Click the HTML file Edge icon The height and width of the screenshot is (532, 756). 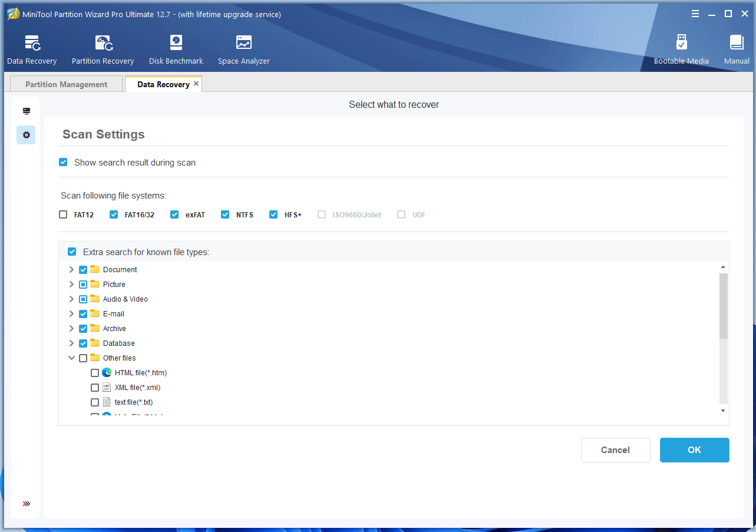[107, 372]
